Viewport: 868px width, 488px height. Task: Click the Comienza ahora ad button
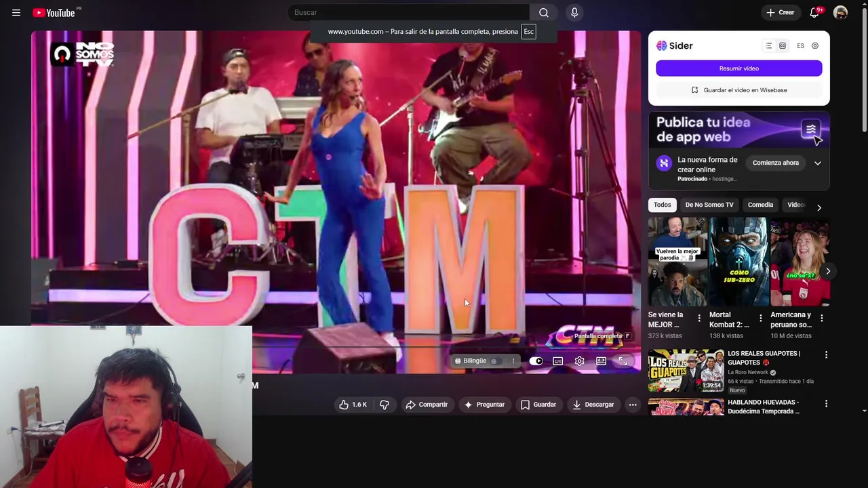click(776, 163)
